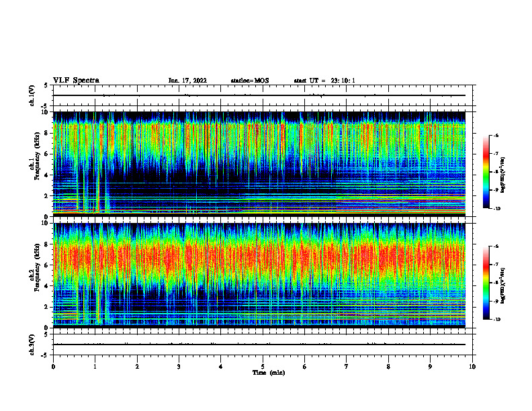
Task: Click the ch.1 spectrogram color bar
Action: [x=486, y=172]
